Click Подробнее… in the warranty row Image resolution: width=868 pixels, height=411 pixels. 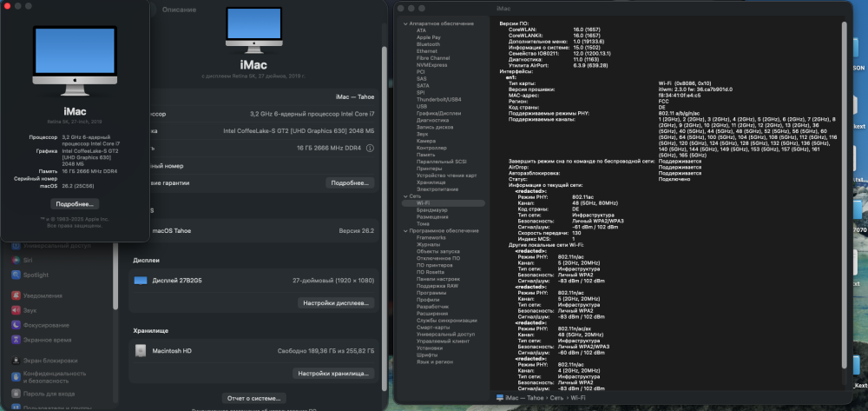click(x=350, y=182)
